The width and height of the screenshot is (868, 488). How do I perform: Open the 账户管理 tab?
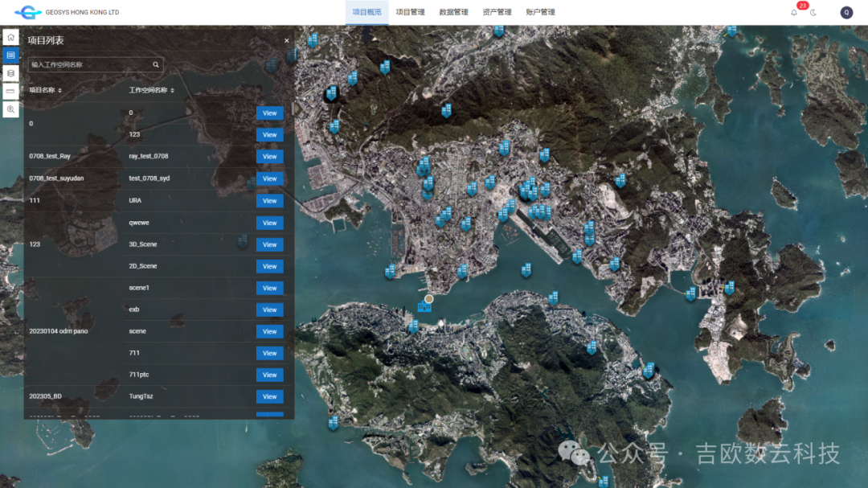point(540,12)
